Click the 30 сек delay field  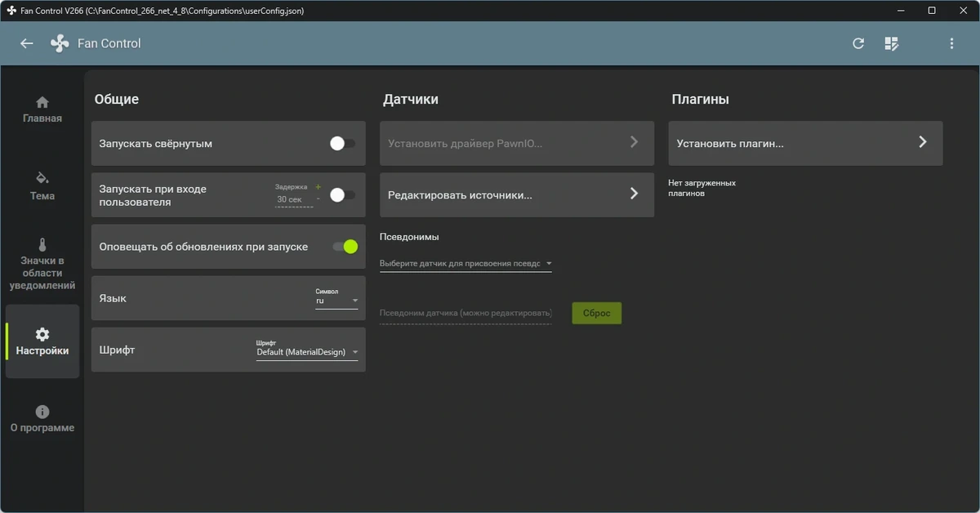[x=294, y=200]
